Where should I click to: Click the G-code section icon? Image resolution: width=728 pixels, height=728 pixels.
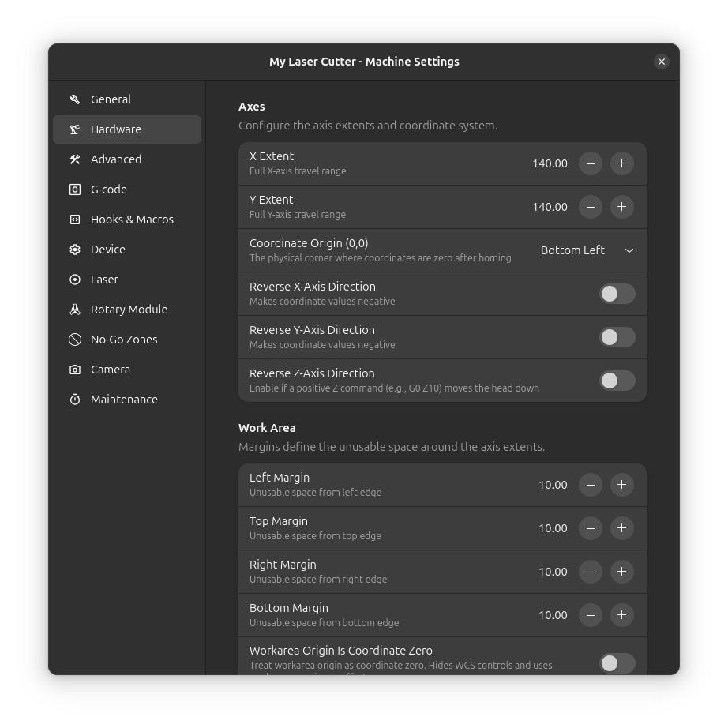pyautogui.click(x=74, y=190)
